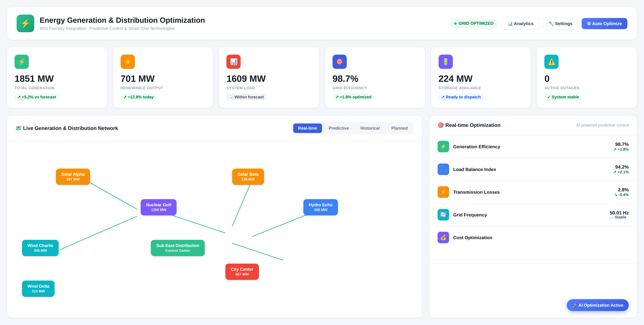Select the Real-time tab

[x=307, y=128]
